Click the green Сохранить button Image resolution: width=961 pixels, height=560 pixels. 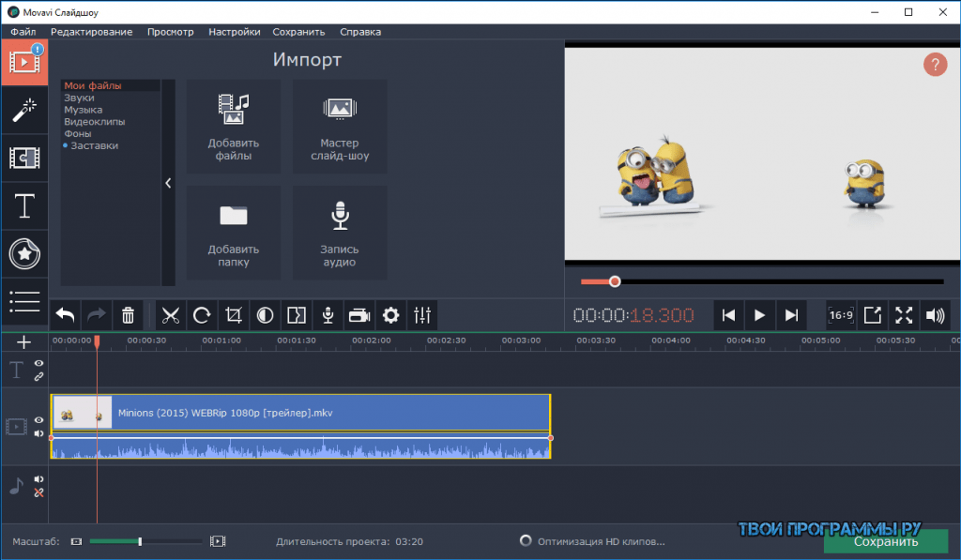[x=886, y=541]
